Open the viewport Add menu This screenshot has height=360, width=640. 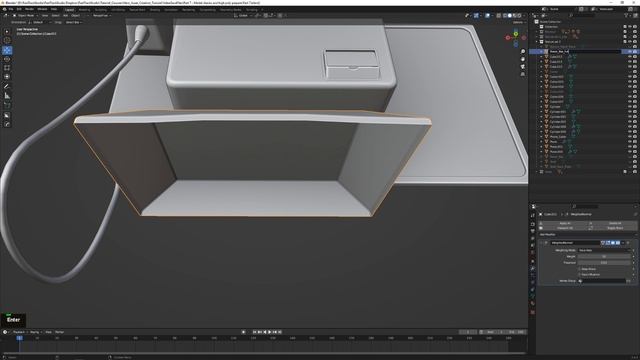pos(65,16)
